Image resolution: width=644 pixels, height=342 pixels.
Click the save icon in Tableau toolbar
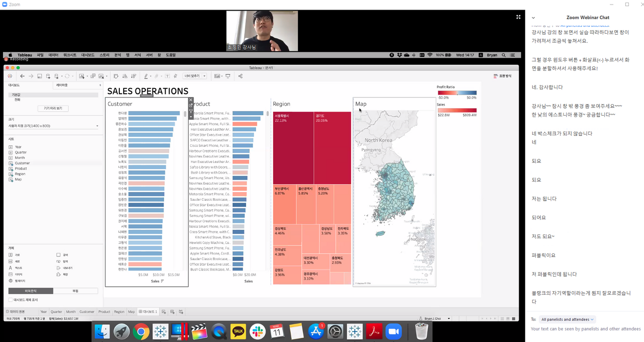coord(39,76)
